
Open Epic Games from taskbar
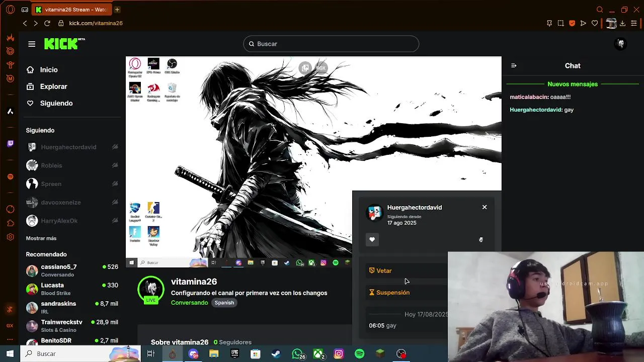coord(234,354)
